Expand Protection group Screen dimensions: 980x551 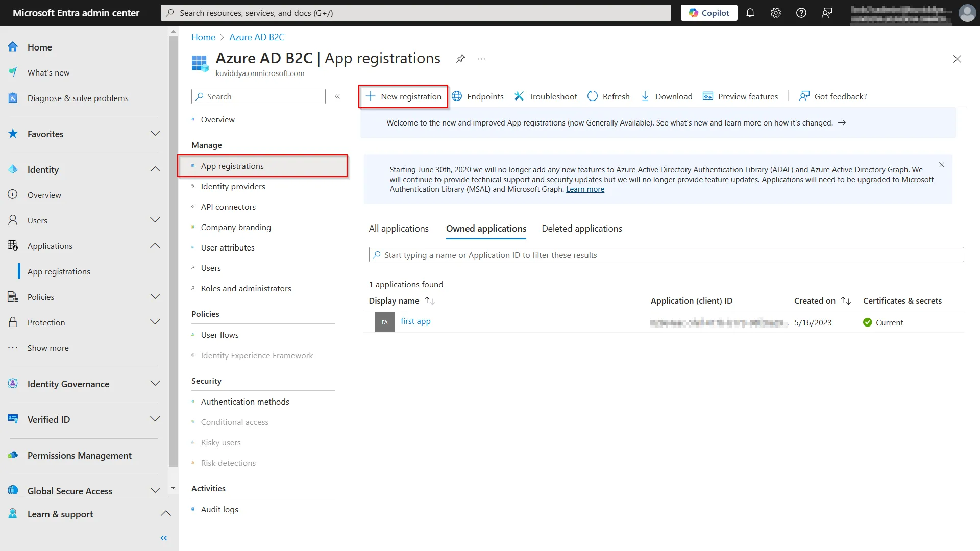click(155, 322)
